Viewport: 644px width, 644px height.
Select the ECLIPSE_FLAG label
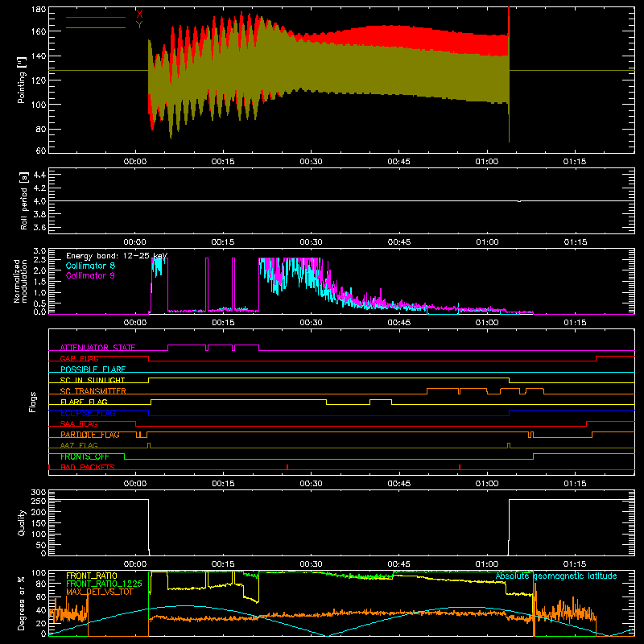88,413
